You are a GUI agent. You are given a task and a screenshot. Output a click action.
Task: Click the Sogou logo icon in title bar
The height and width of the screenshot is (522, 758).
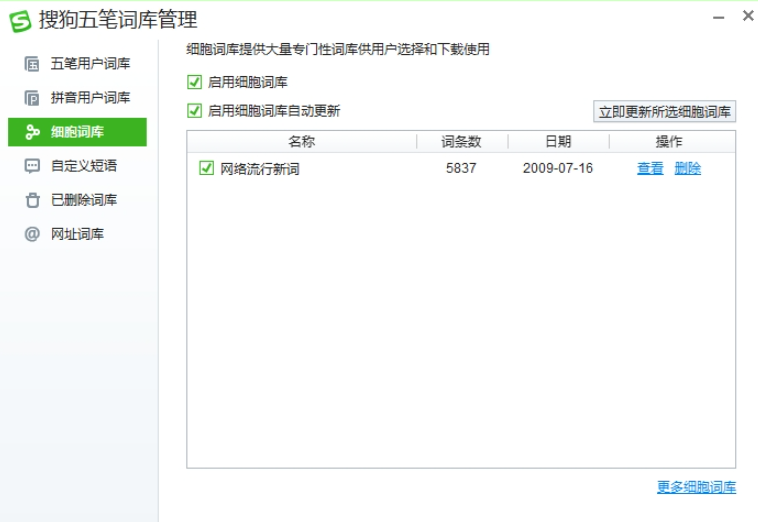[20, 21]
